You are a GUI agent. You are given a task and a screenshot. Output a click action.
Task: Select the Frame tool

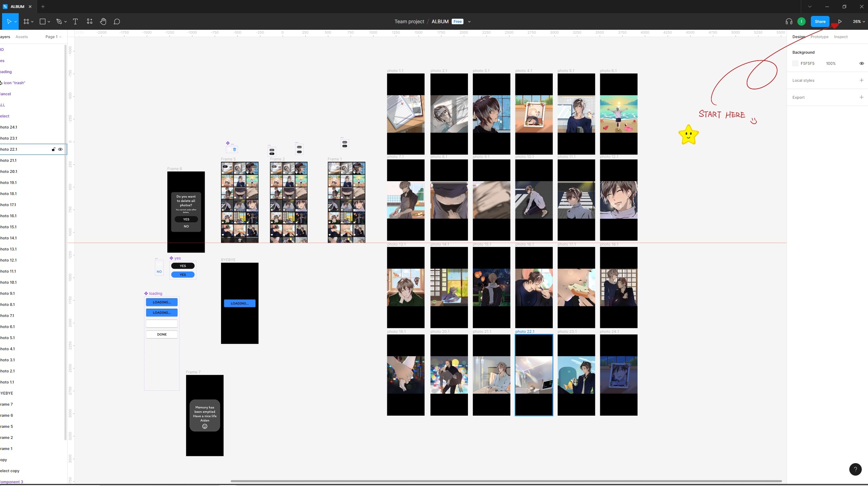coord(26,21)
